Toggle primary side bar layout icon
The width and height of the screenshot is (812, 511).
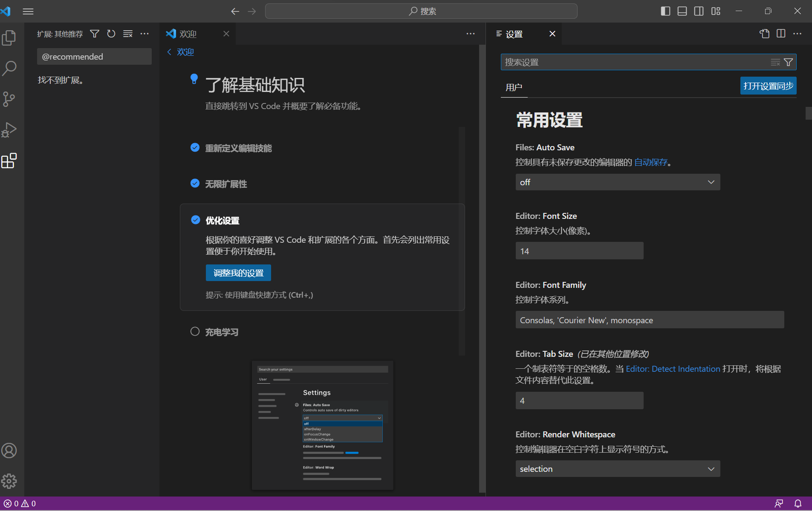click(665, 11)
